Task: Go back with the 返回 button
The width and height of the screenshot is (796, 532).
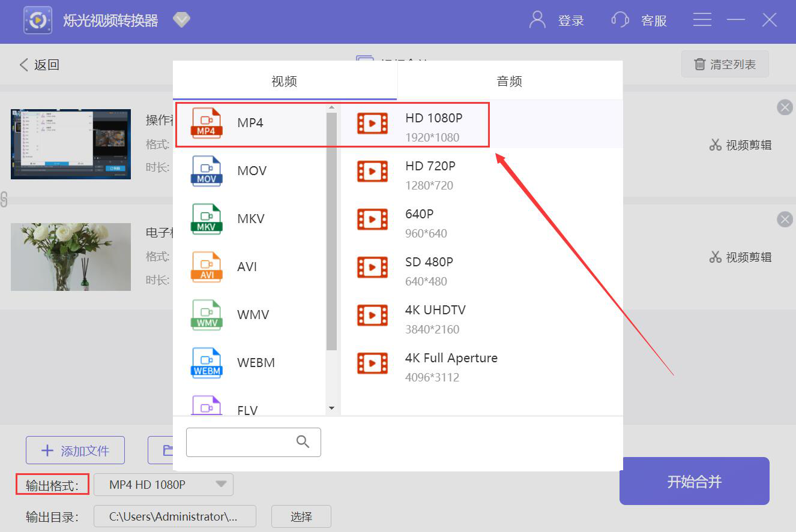Action: 40,65
